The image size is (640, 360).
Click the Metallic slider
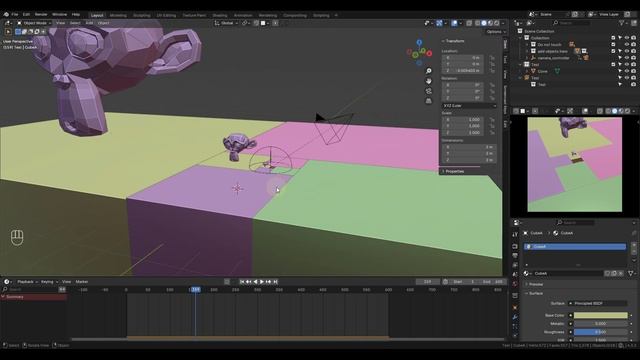tap(600, 324)
